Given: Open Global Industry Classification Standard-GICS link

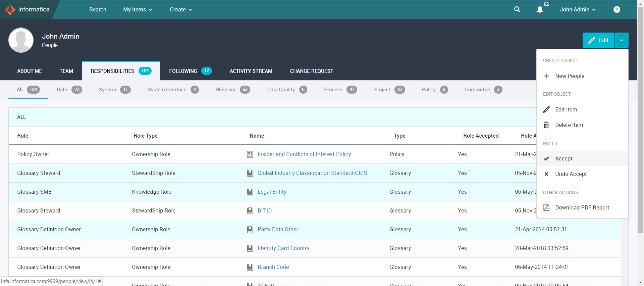Looking at the screenshot, I should coord(312,173).
